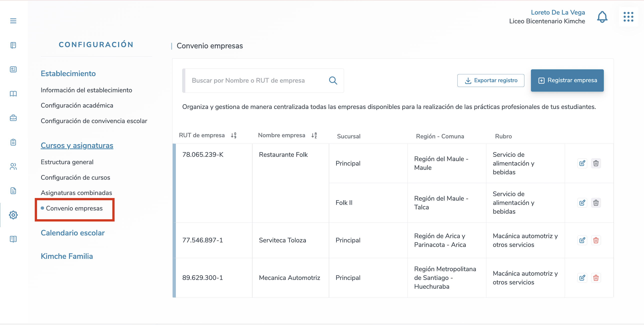Click the Cursos y asignaturas link
The height and width of the screenshot is (325, 644).
point(77,145)
